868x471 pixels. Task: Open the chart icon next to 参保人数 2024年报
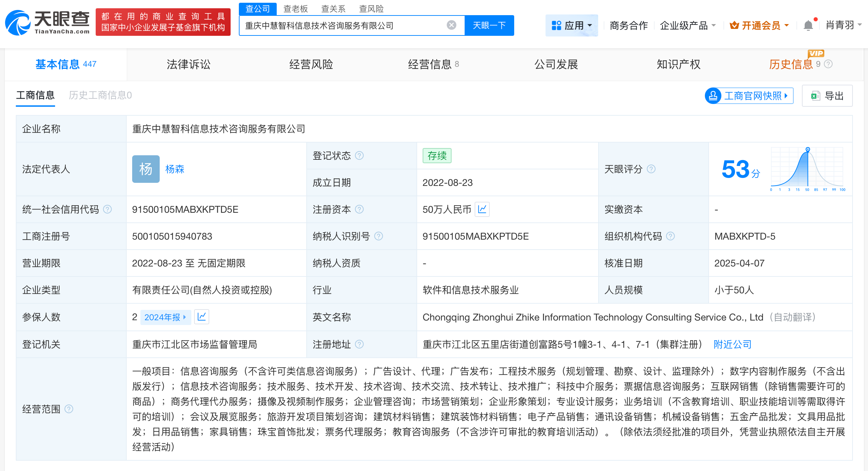[202, 317]
